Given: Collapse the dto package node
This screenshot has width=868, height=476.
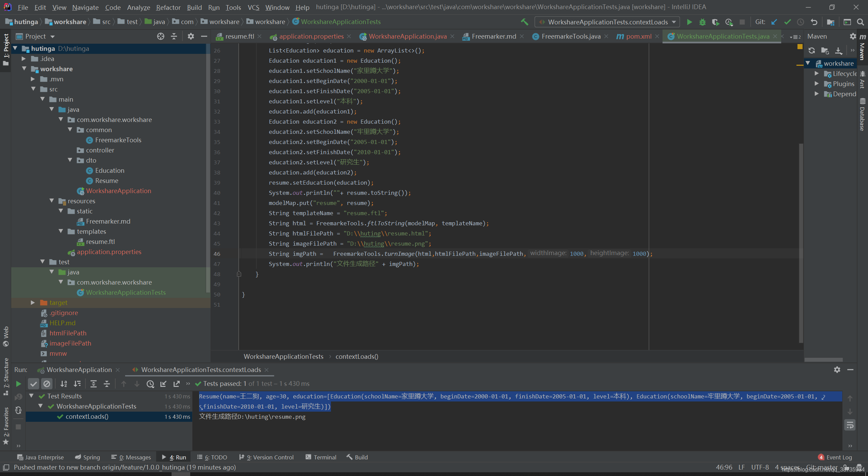Looking at the screenshot, I should pyautogui.click(x=70, y=160).
